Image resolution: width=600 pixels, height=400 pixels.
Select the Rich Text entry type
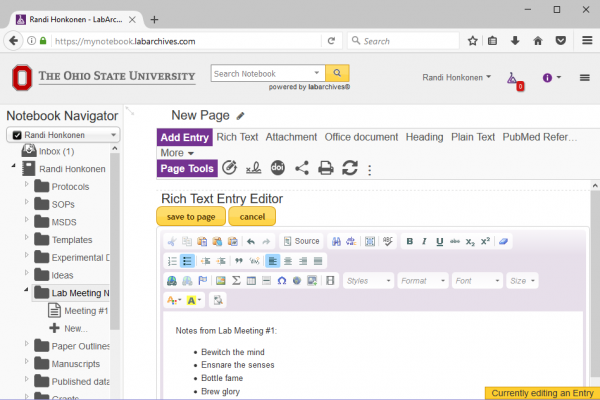(237, 137)
